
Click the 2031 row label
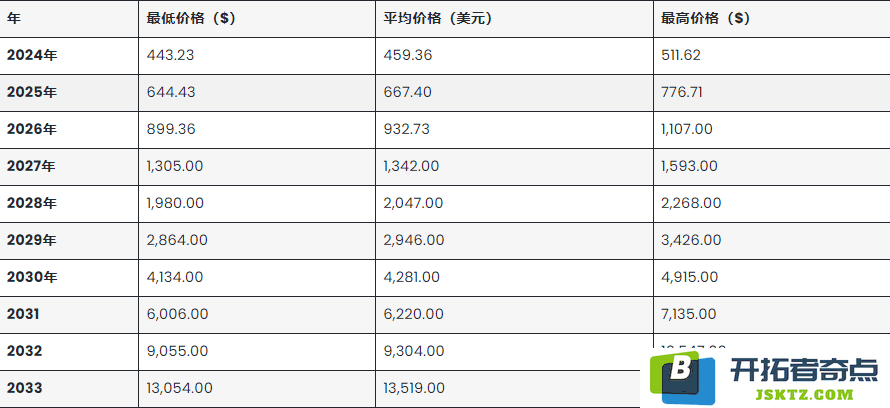(x=23, y=314)
